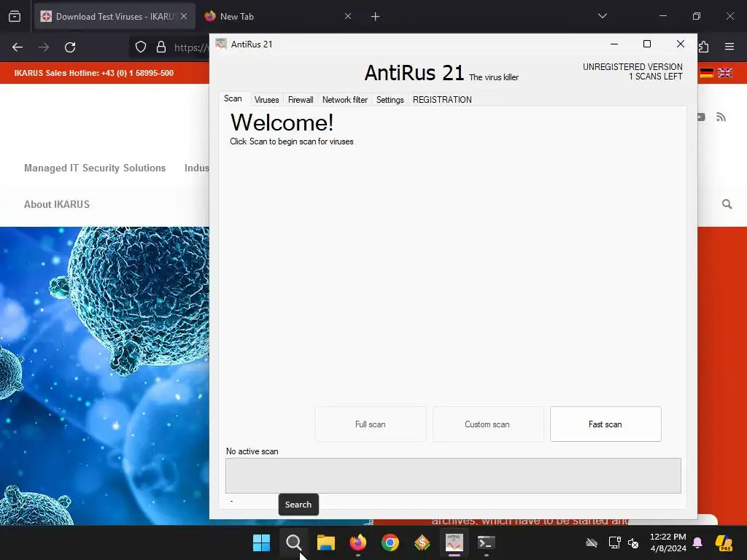This screenshot has width=747, height=560.
Task: Maximize the AntiRus 21 window
Action: [x=647, y=44]
